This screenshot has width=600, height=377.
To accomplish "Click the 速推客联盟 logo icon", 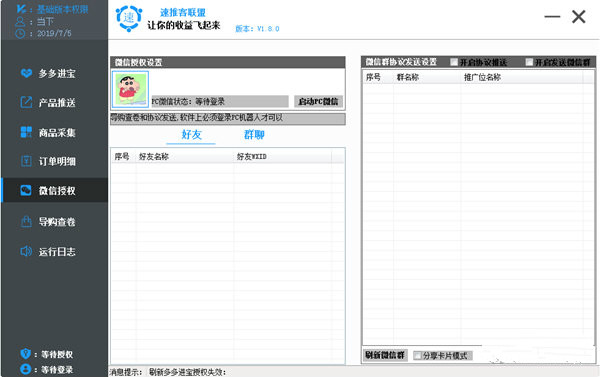I will coord(129,18).
